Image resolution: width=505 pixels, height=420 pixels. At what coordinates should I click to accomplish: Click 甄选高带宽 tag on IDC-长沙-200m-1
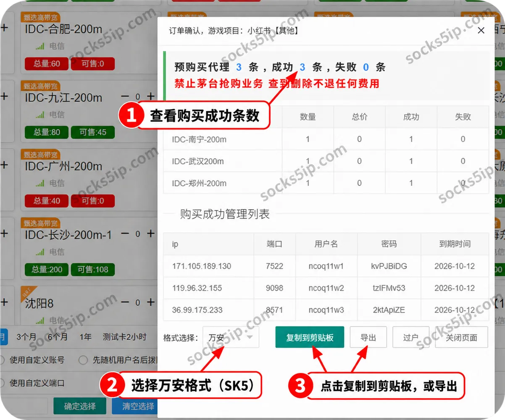pyautogui.click(x=40, y=223)
